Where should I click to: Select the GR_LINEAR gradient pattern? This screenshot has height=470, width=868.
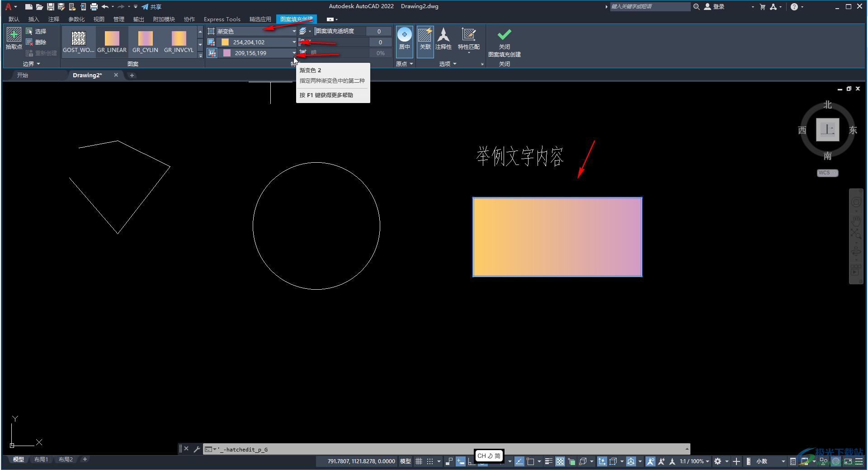pyautogui.click(x=112, y=42)
